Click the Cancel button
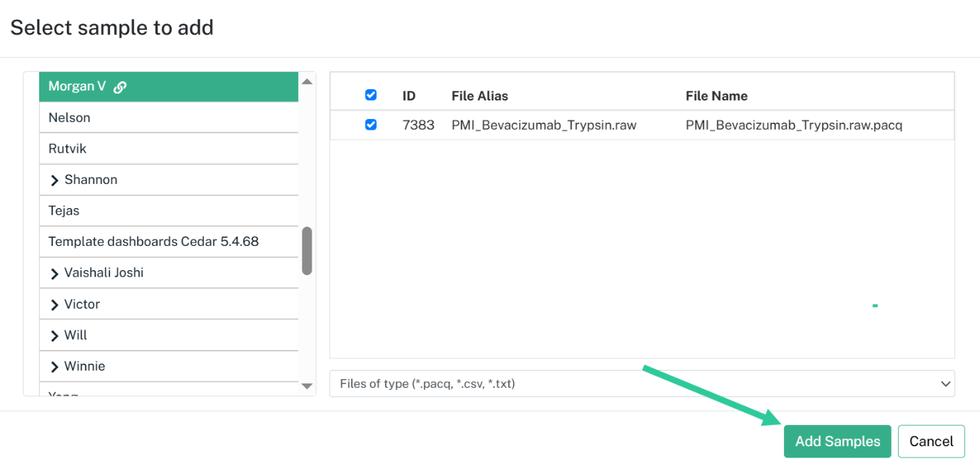Screen dimensions: 980x469 [x=931, y=441]
